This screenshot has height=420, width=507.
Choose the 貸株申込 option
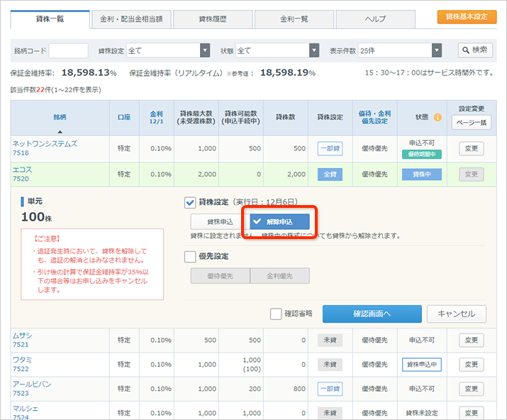[219, 222]
